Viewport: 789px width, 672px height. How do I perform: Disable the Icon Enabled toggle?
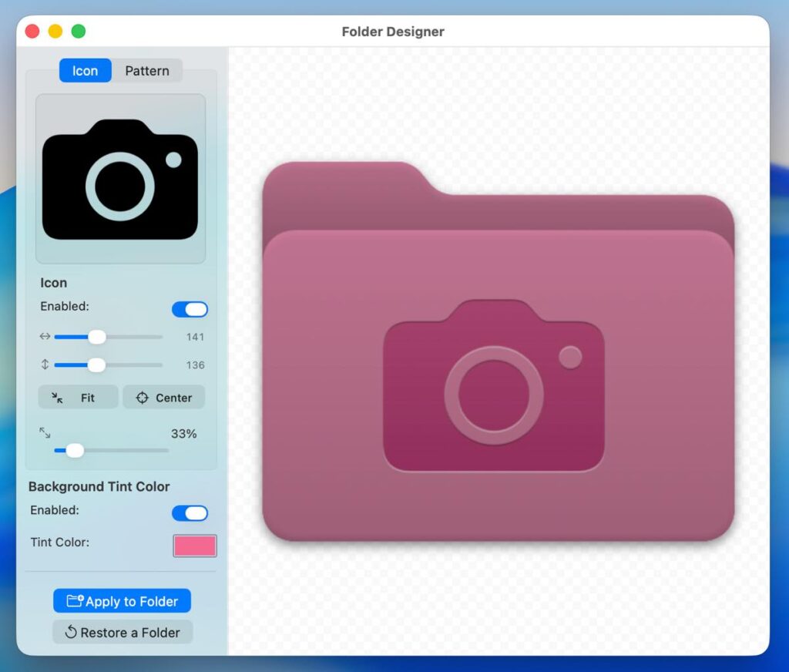190,309
